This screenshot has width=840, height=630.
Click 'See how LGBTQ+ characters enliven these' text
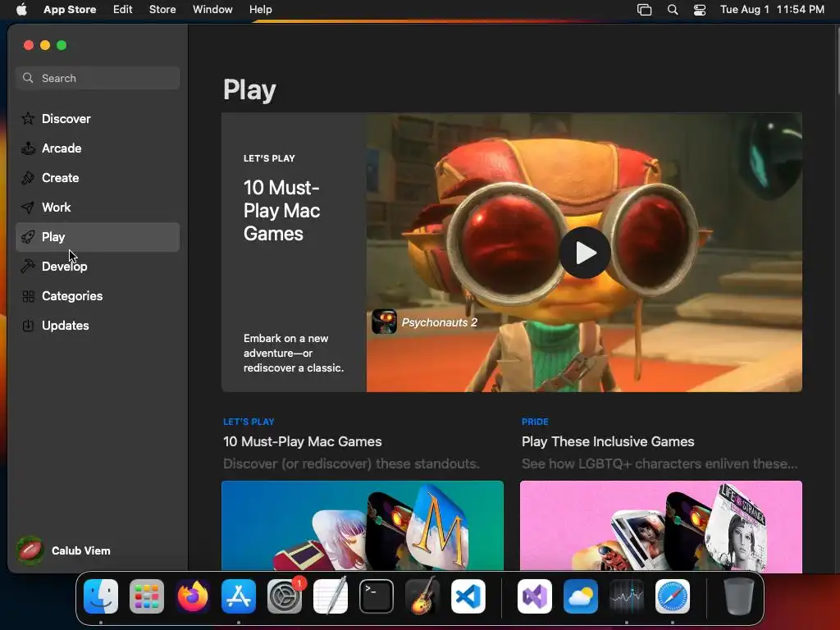tap(660, 463)
